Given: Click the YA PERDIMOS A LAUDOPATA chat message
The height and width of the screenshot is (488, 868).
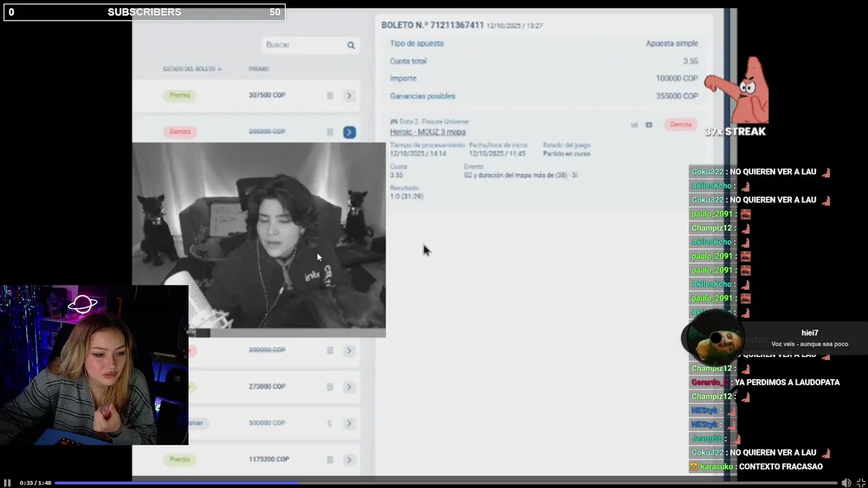Looking at the screenshot, I should [x=787, y=382].
